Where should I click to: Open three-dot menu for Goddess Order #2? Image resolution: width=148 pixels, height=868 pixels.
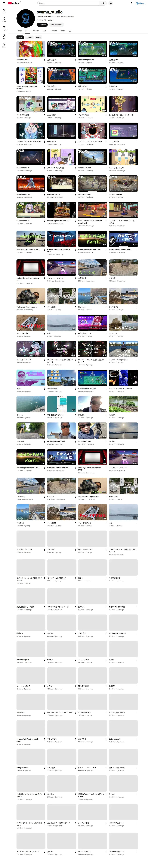pos(137,194)
